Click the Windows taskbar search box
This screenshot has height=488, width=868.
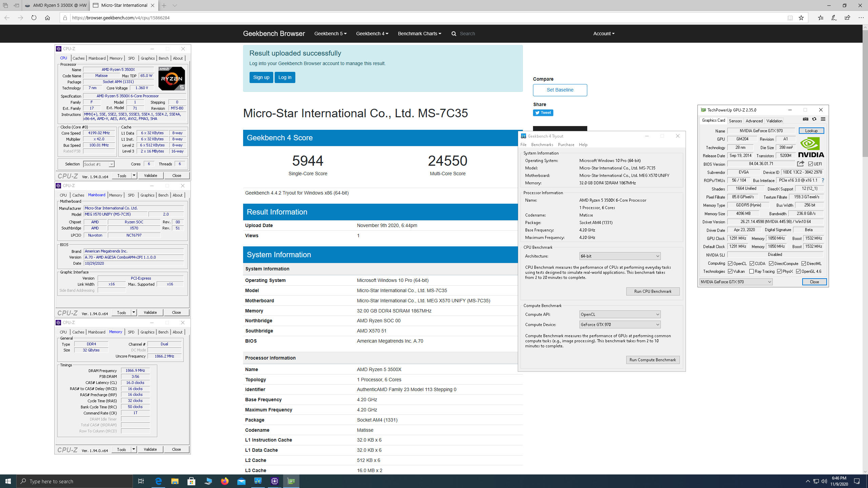(x=75, y=481)
